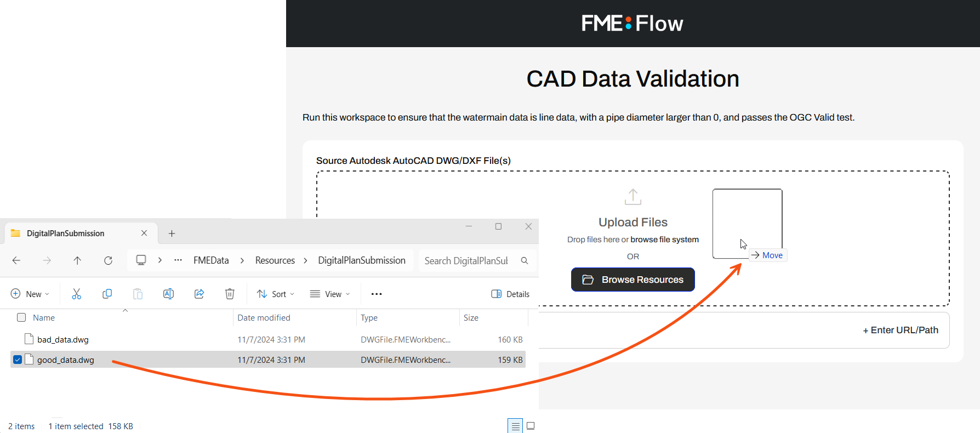Open the View options dropdown
The height and width of the screenshot is (433, 980).
tap(330, 294)
